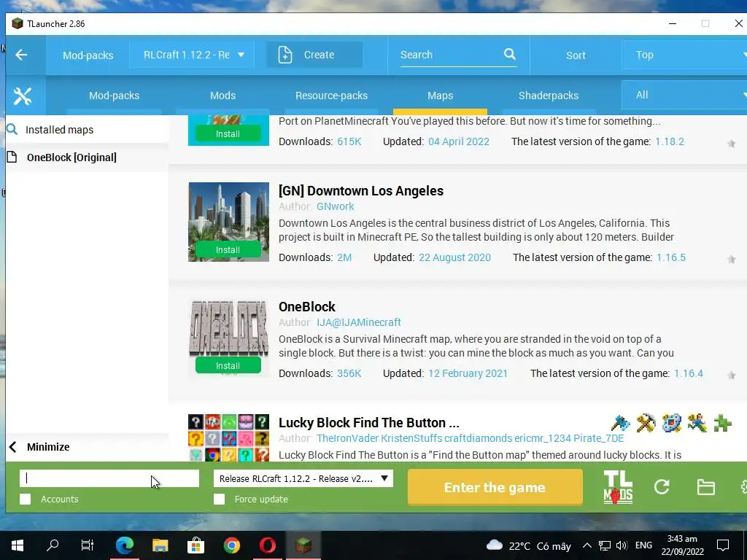The height and width of the screenshot is (560, 747).
Task: Star the map updated 04 April 2022
Action: [731, 144]
